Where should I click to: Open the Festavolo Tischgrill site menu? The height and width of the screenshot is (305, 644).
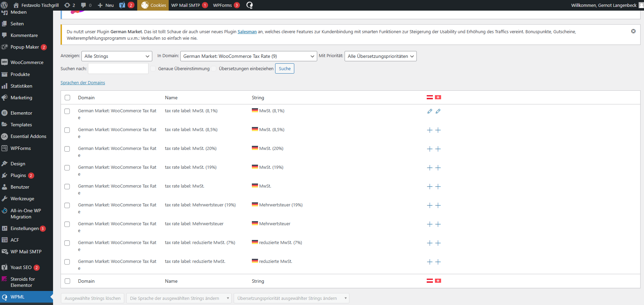pos(36,5)
